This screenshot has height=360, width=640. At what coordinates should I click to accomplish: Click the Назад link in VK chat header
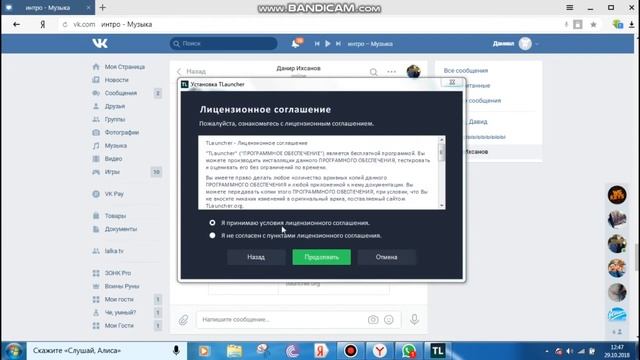pyautogui.click(x=192, y=71)
